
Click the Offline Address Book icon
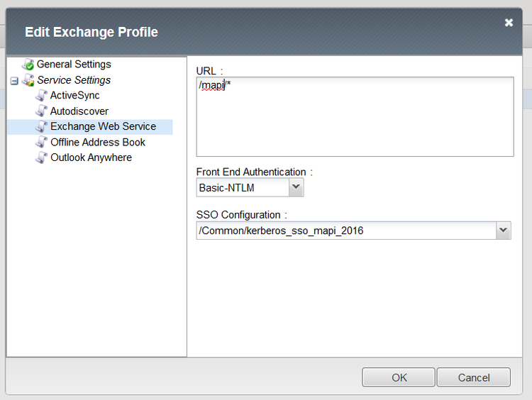42,143
